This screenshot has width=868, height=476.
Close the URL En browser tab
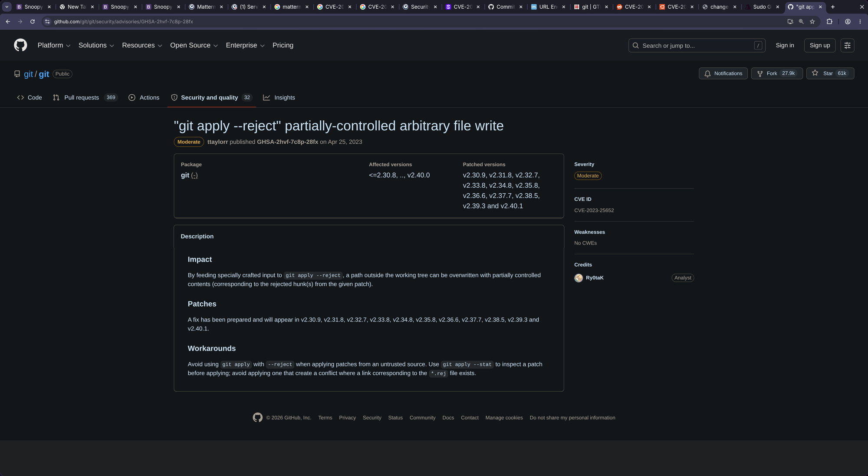coord(564,7)
